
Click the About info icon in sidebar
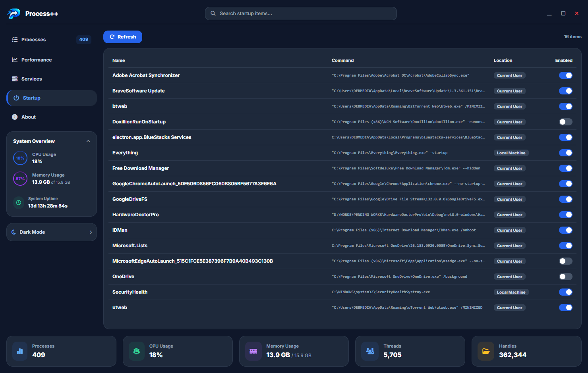click(x=15, y=117)
